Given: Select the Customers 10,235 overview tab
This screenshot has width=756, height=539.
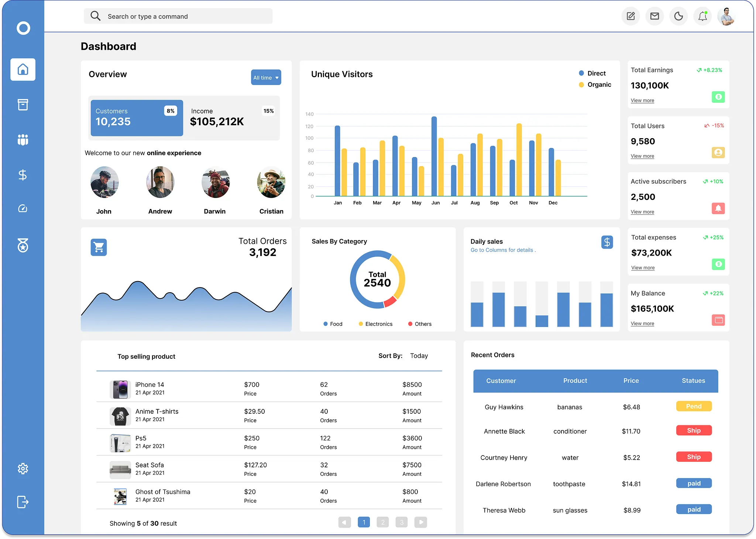Looking at the screenshot, I should (137, 118).
